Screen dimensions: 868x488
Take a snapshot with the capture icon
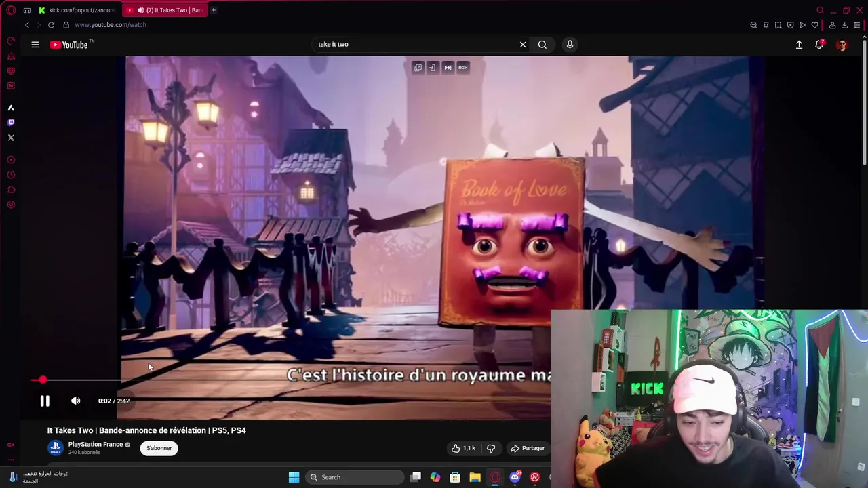pyautogui.click(x=778, y=25)
